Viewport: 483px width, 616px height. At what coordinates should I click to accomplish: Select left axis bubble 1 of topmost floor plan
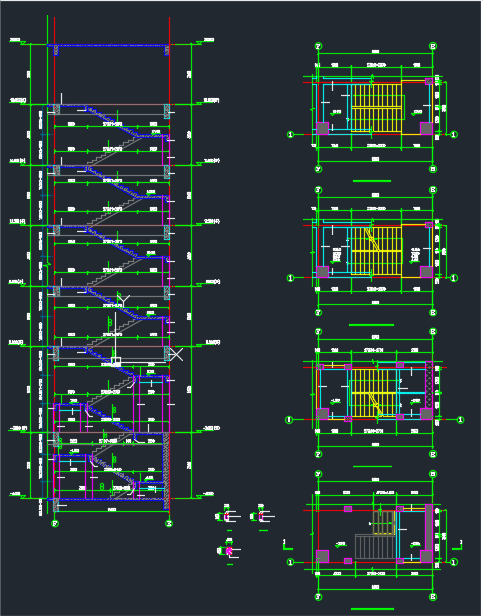click(290, 135)
